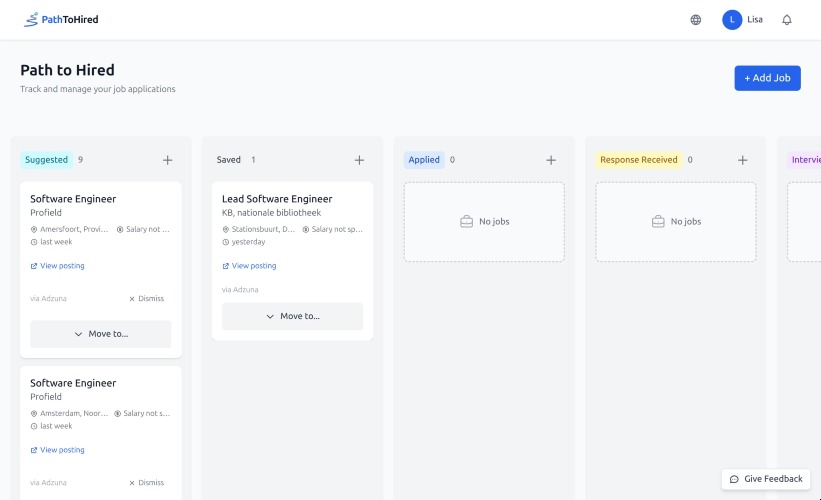
Task: Click the PathToHired logo
Action: point(61,20)
